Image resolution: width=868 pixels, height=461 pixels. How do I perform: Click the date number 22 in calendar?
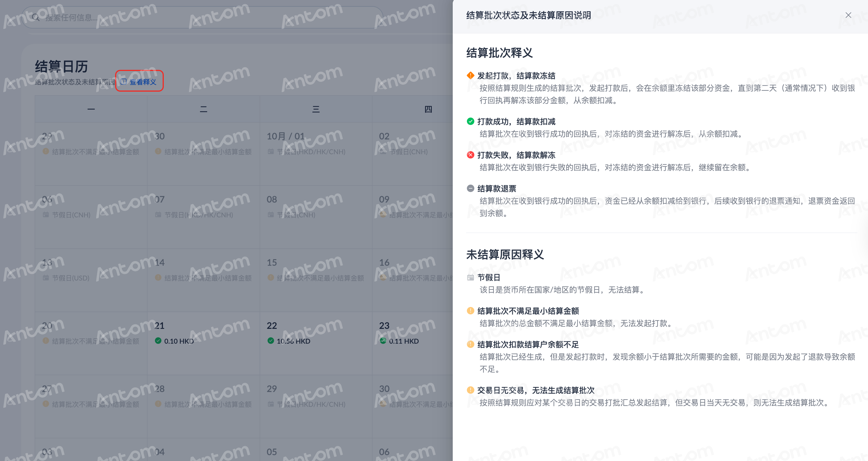(272, 325)
